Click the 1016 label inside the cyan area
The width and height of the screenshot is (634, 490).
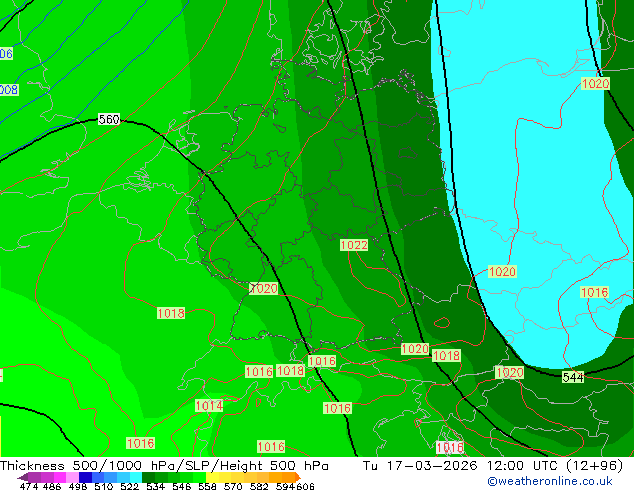point(594,292)
